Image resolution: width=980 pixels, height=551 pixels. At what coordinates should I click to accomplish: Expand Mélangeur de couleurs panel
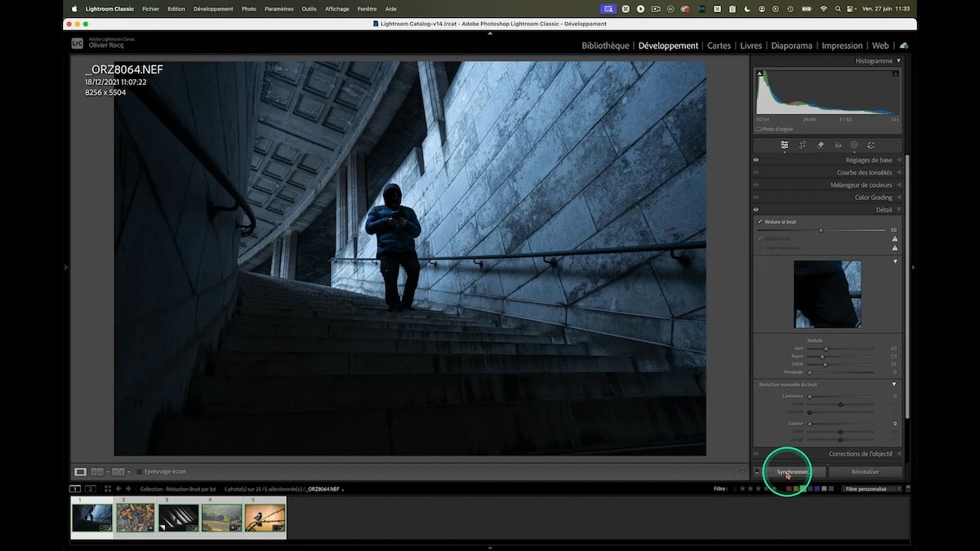click(898, 184)
